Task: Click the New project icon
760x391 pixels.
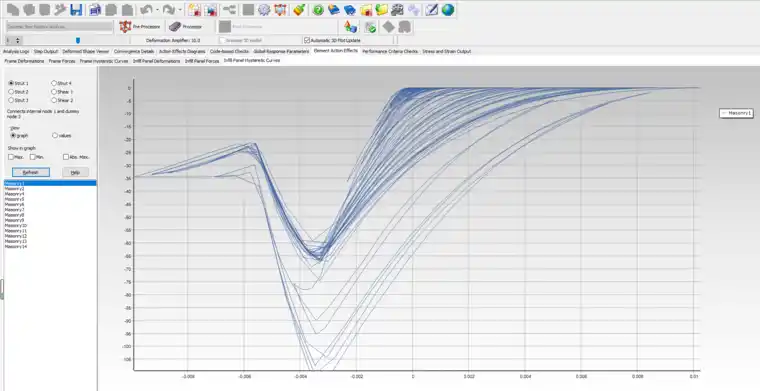Action: [12, 9]
